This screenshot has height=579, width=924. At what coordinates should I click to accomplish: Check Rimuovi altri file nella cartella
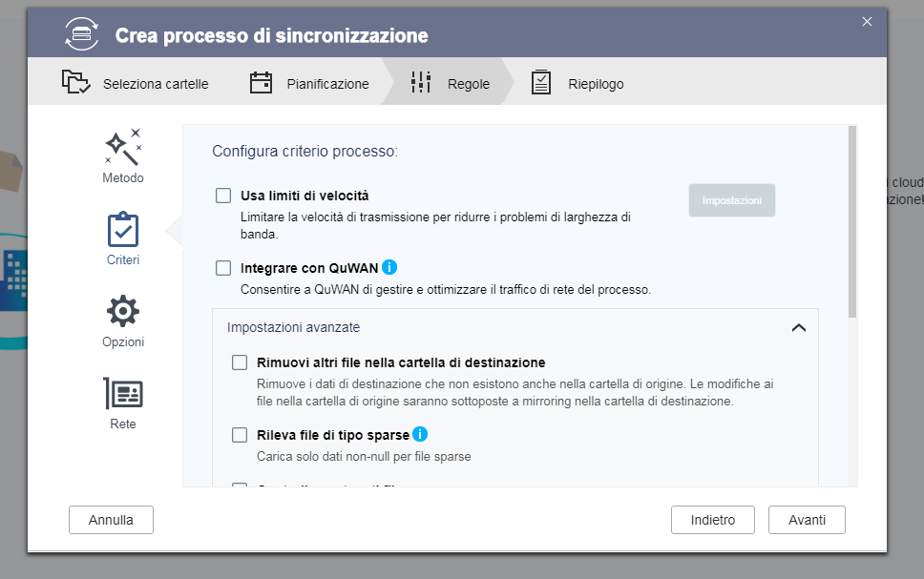coord(240,362)
